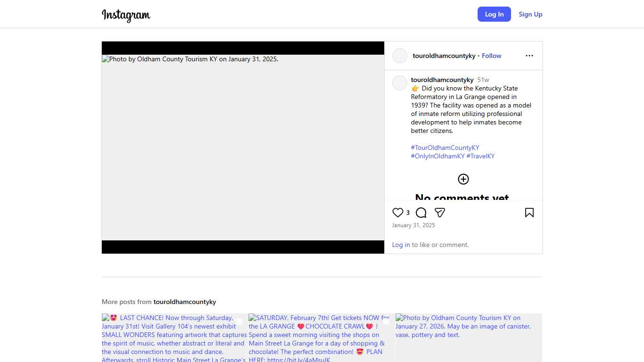Follow touroldhamcountyky account

coord(491,56)
